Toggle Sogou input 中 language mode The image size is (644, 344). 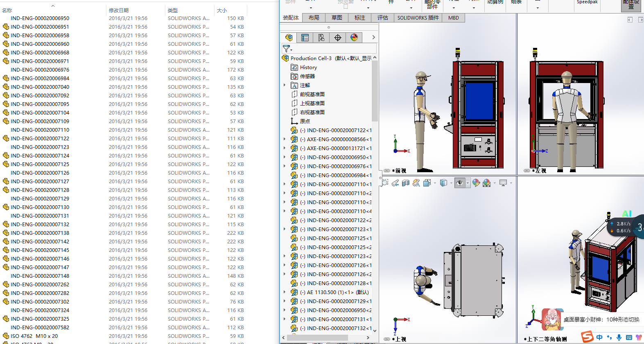coord(599,337)
